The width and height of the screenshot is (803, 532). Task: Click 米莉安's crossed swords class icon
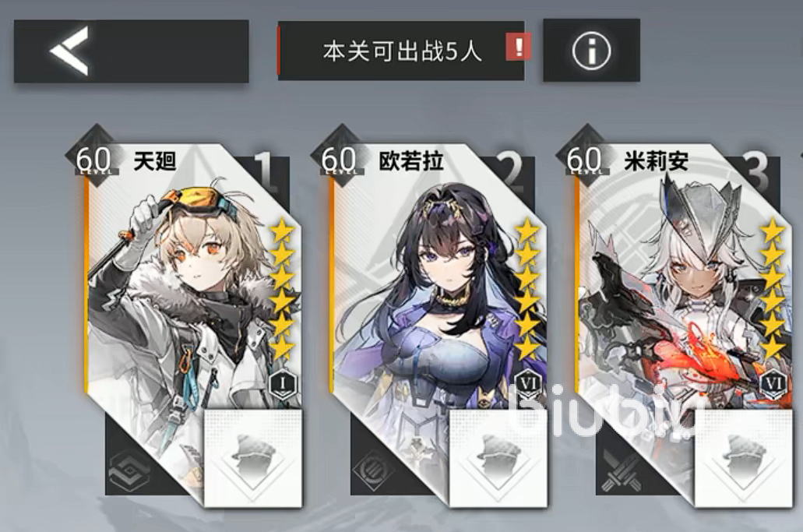[x=620, y=471]
